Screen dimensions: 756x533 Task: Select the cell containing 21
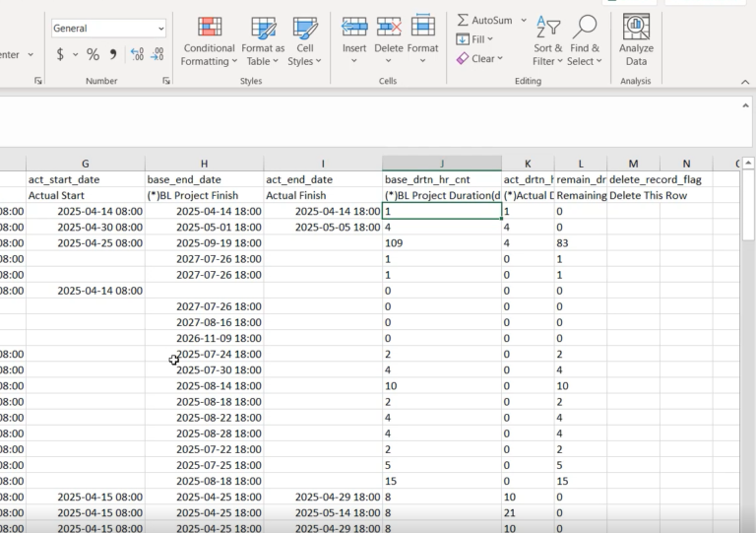point(528,512)
